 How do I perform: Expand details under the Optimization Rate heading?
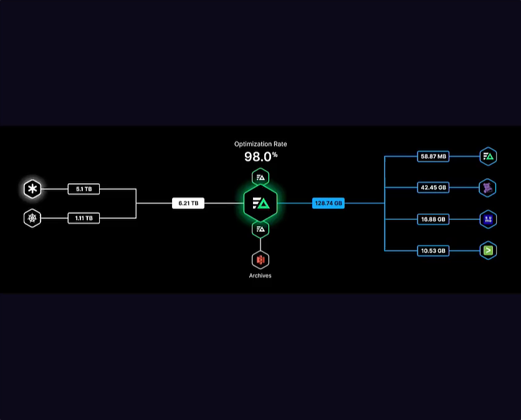tap(260, 144)
